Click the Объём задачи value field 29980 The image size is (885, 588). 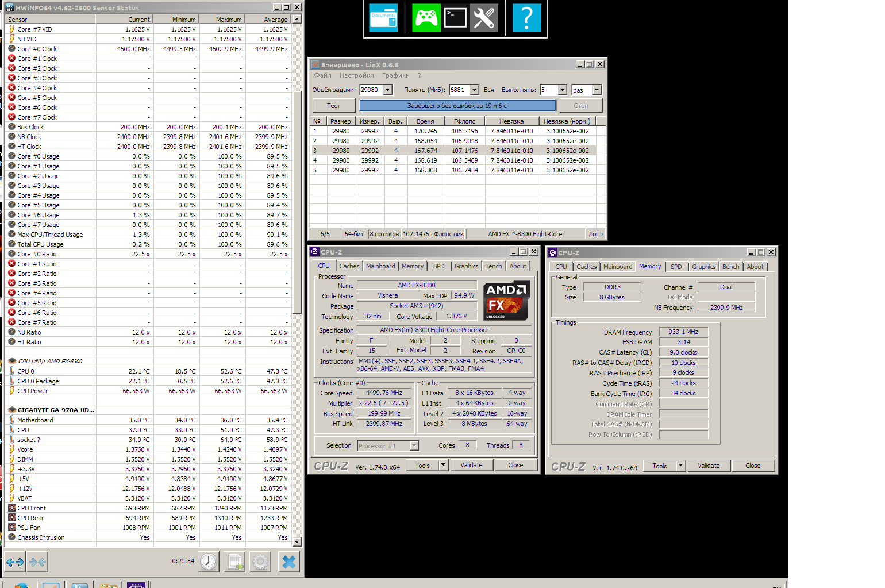pos(371,90)
